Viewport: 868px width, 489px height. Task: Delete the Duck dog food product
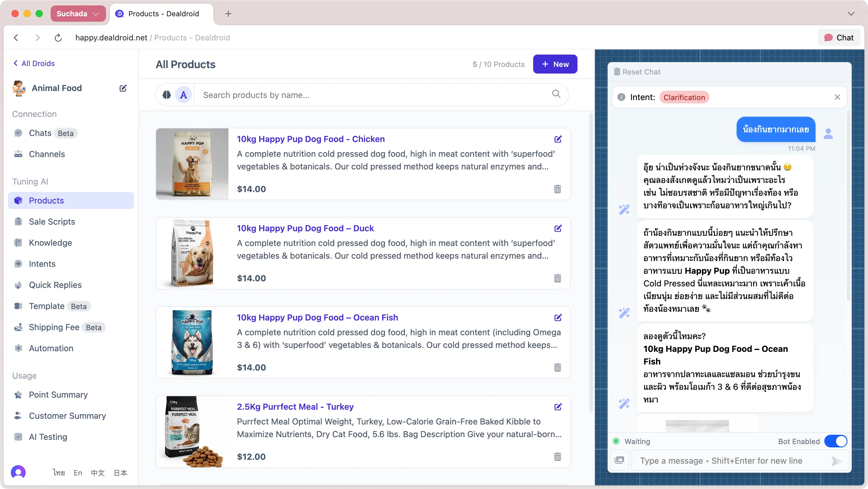pos(557,278)
